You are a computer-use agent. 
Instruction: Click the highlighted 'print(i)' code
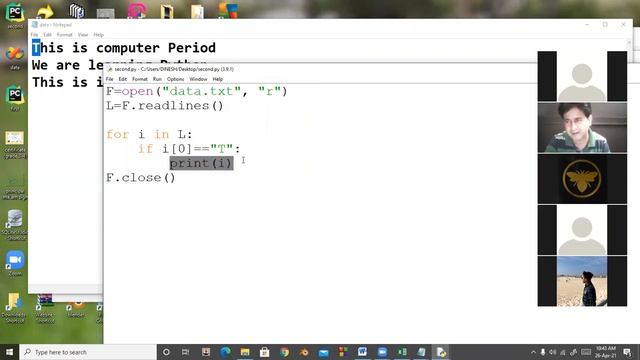tap(201, 163)
